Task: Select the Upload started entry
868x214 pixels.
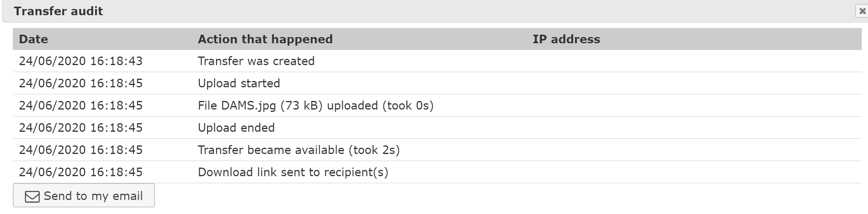Action: pyautogui.click(x=239, y=83)
